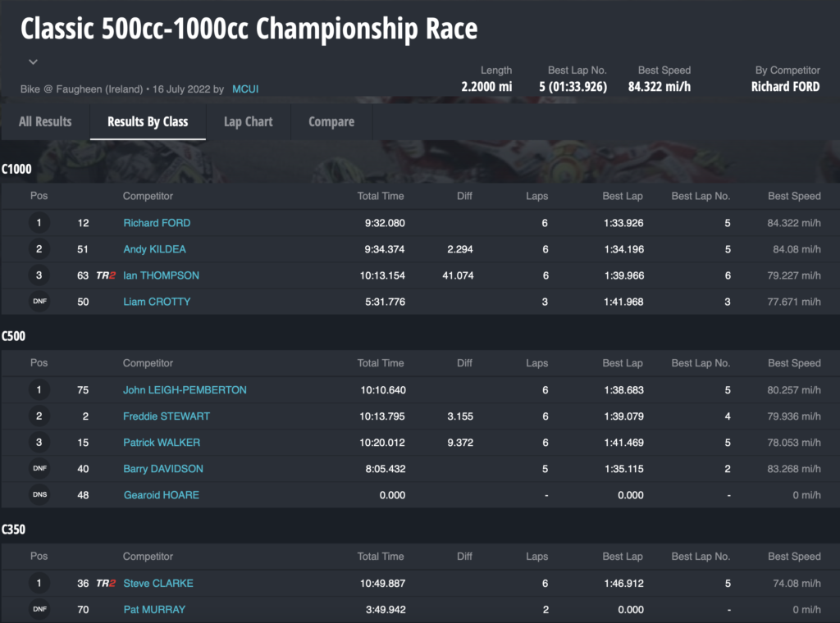Click DNF badge for Liam CROTTY
840x623 pixels.
pos(39,302)
